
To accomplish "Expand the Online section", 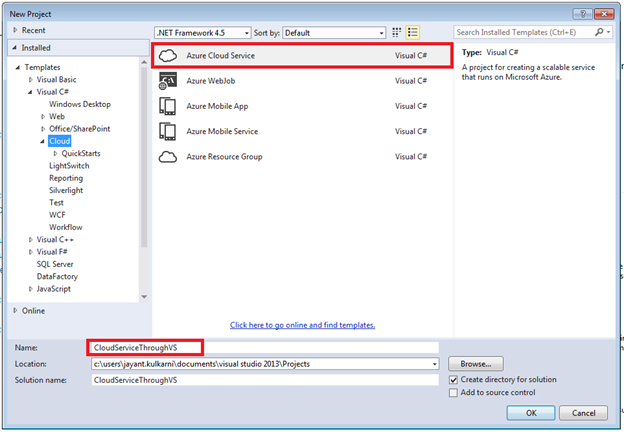I will (15, 310).
